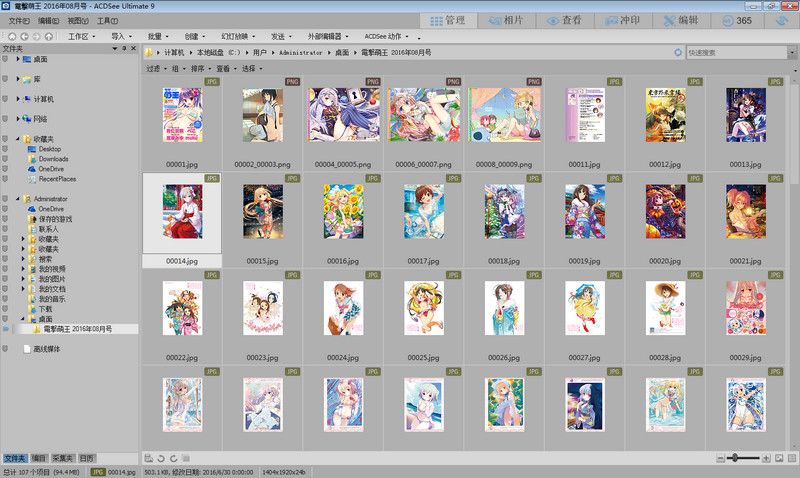Select thumbnail 00029.jpg
The image size is (800, 478).
coord(745,317)
